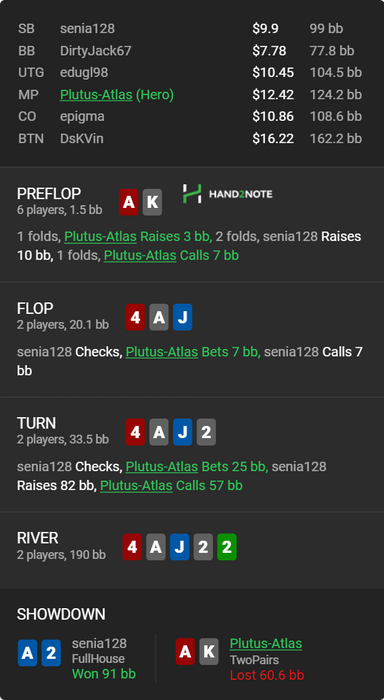Image resolution: width=384 pixels, height=700 pixels.
Task: Click the gray King card in showdown
Action: [x=209, y=652]
